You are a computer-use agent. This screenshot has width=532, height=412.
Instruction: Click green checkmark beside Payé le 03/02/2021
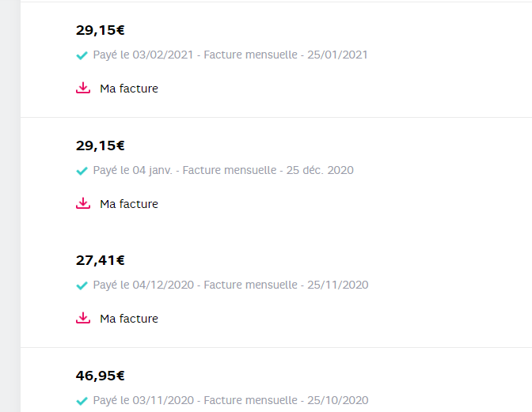pyautogui.click(x=81, y=55)
